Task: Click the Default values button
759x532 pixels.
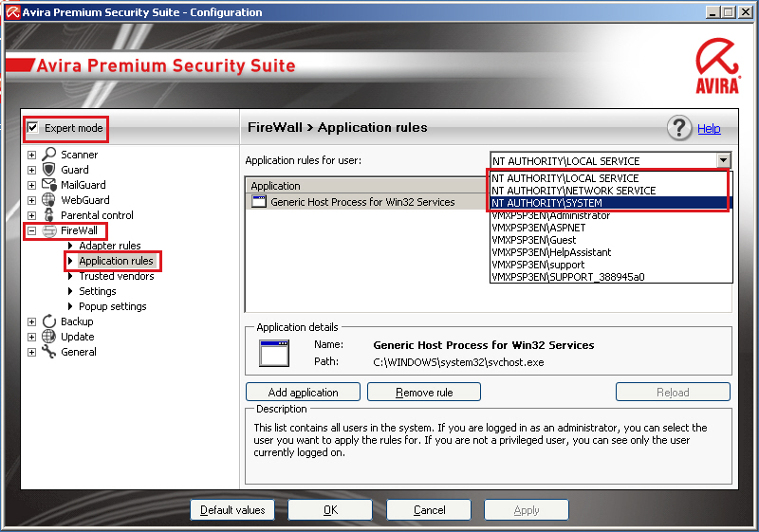Action: (x=232, y=510)
